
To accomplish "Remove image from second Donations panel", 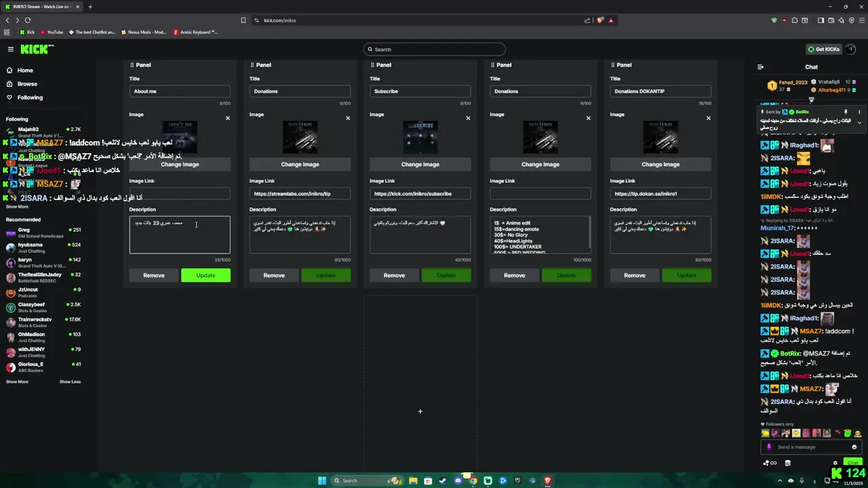I will [588, 118].
